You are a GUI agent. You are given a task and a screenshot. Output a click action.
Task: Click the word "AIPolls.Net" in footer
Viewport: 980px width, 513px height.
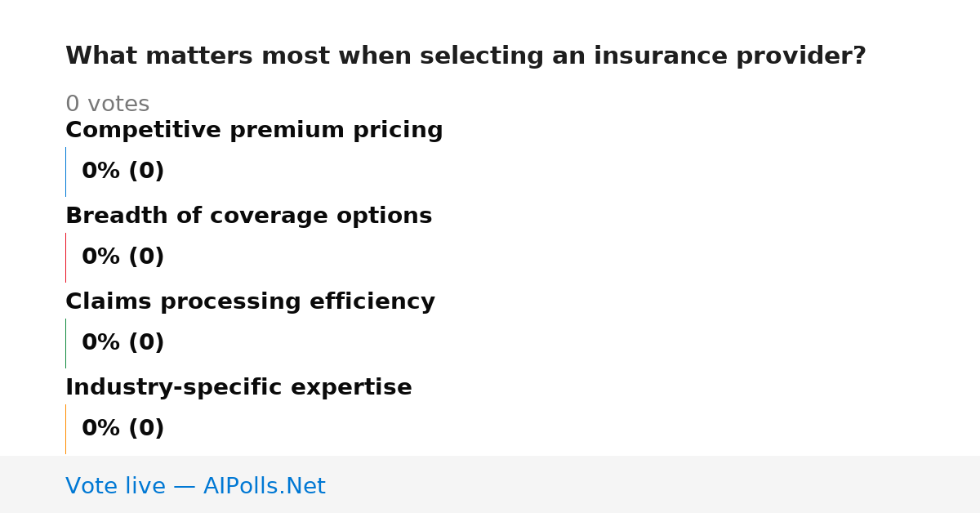coord(264,486)
